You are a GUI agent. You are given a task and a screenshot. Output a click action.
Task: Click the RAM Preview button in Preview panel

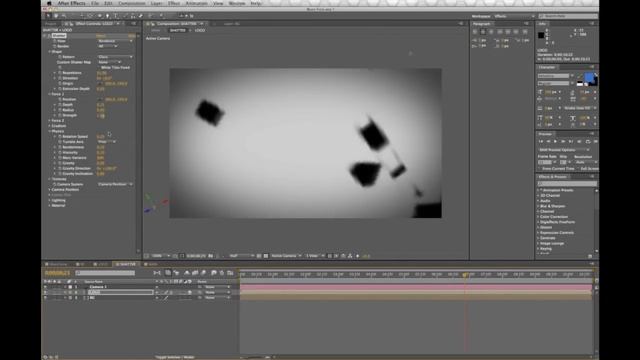click(x=596, y=141)
